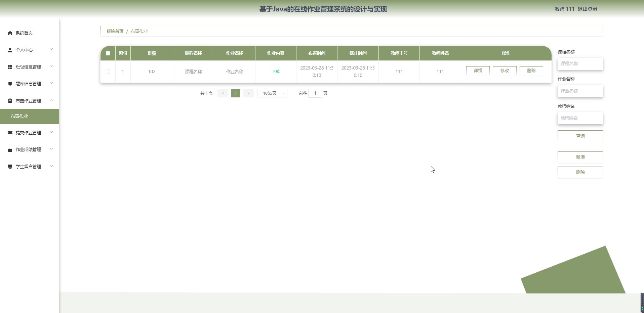
Task: Focus the 作业名称 search input
Action: [580, 91]
